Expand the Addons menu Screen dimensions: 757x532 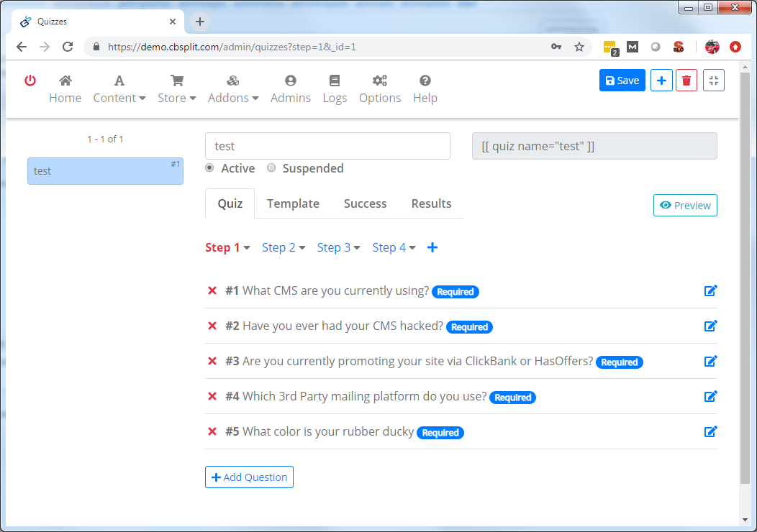click(233, 89)
